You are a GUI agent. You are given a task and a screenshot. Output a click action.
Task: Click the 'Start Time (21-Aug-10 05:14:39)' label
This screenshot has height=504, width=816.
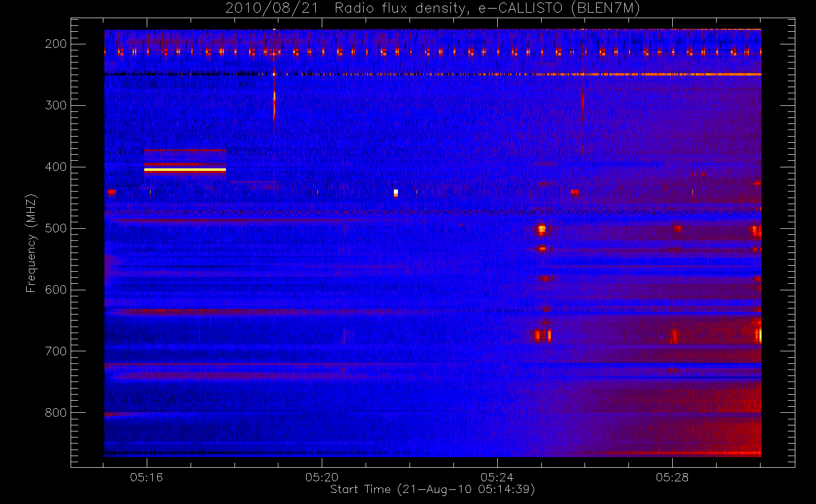tap(432, 489)
